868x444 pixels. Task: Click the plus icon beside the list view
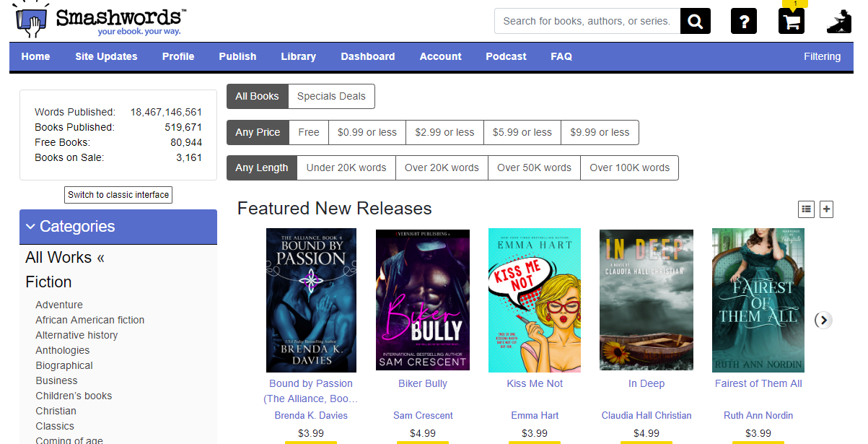pyautogui.click(x=826, y=209)
